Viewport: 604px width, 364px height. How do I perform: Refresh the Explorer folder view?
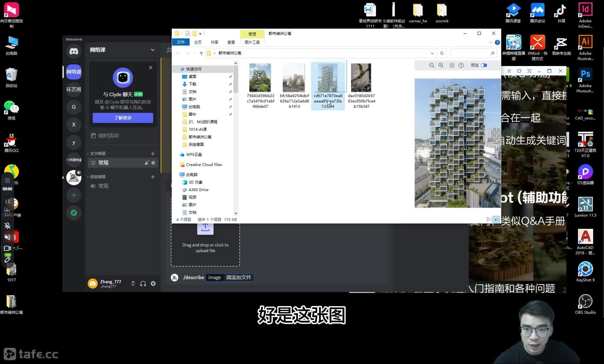[x=442, y=53]
